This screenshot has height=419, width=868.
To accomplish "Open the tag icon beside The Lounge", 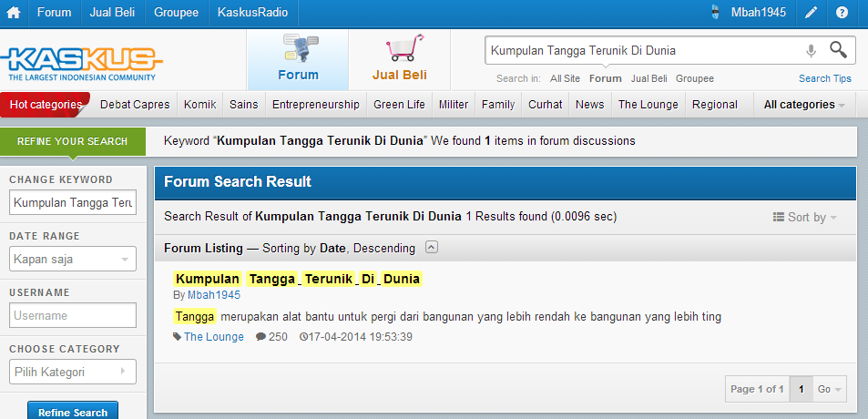I will pos(177,336).
